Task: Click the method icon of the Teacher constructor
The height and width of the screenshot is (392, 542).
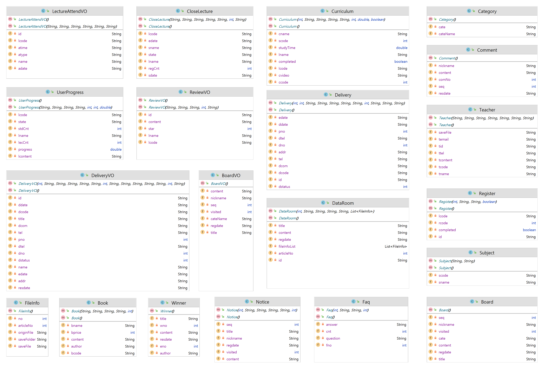Action: point(430,118)
